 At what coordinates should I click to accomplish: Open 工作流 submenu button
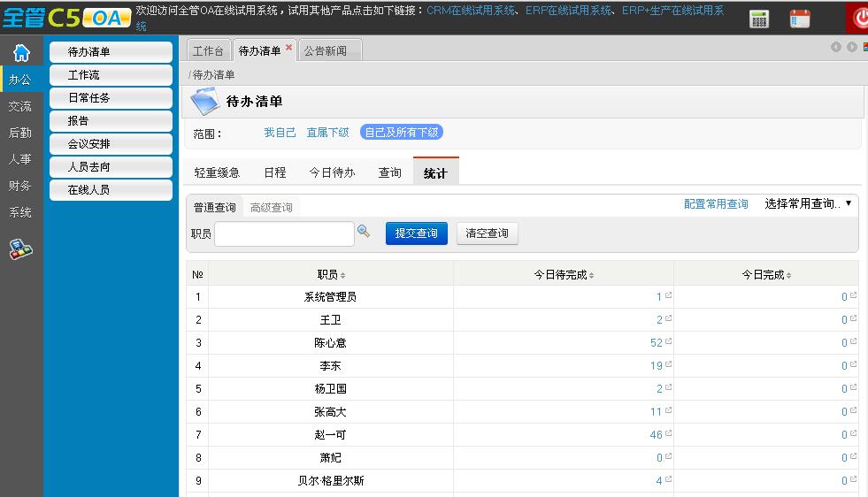click(111, 74)
